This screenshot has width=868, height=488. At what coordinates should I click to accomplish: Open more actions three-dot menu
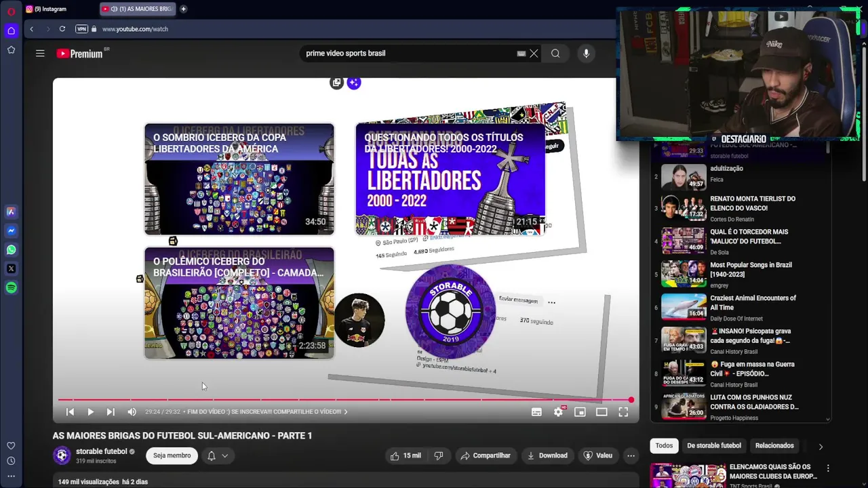coord(631,455)
